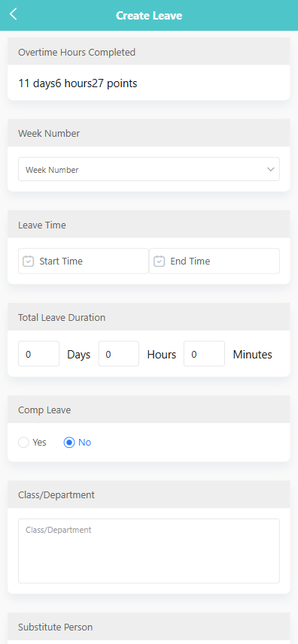Image resolution: width=298 pixels, height=644 pixels.
Task: Click the Overtime Hours Completed value
Action: tap(78, 83)
